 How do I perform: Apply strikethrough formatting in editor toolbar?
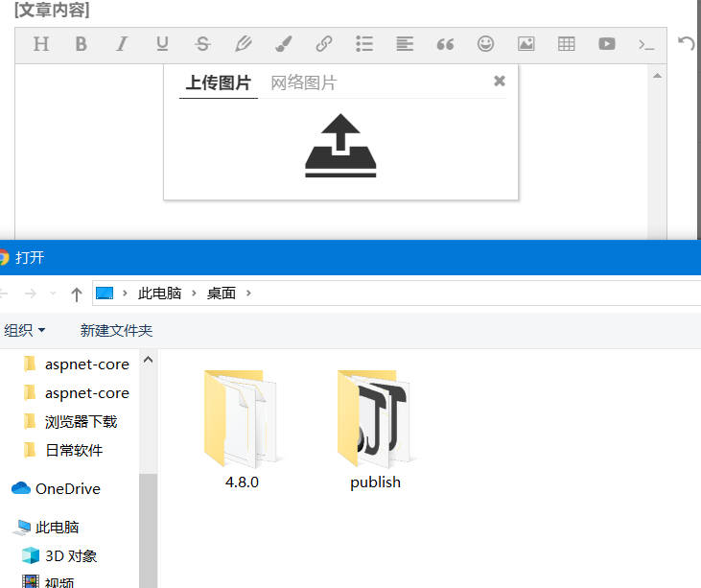click(202, 44)
